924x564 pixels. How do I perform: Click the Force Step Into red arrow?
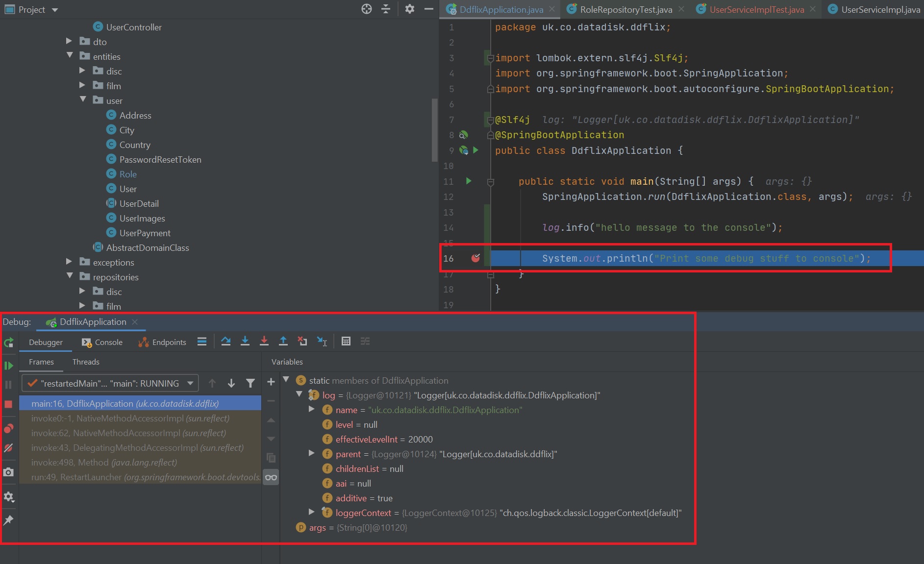264,342
